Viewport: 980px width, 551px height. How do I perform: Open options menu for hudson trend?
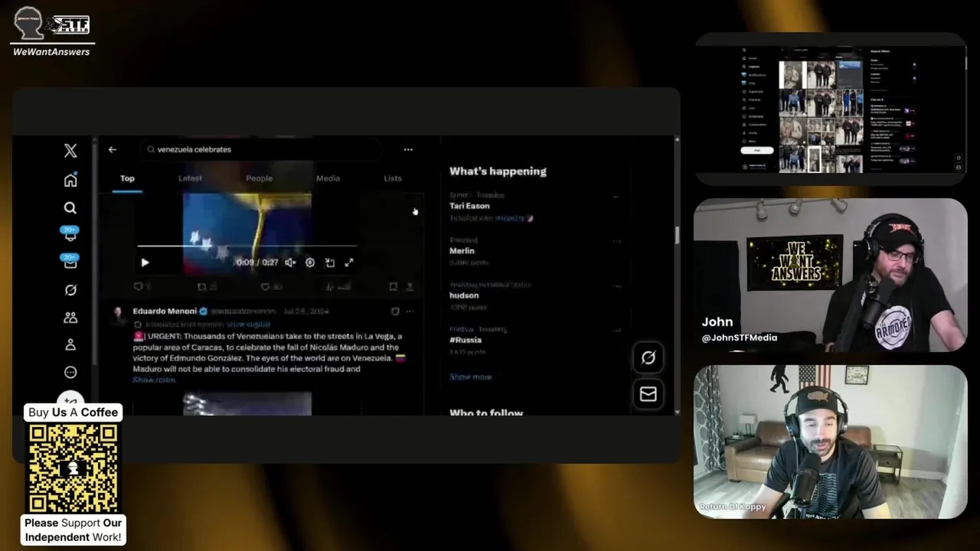[x=616, y=286]
